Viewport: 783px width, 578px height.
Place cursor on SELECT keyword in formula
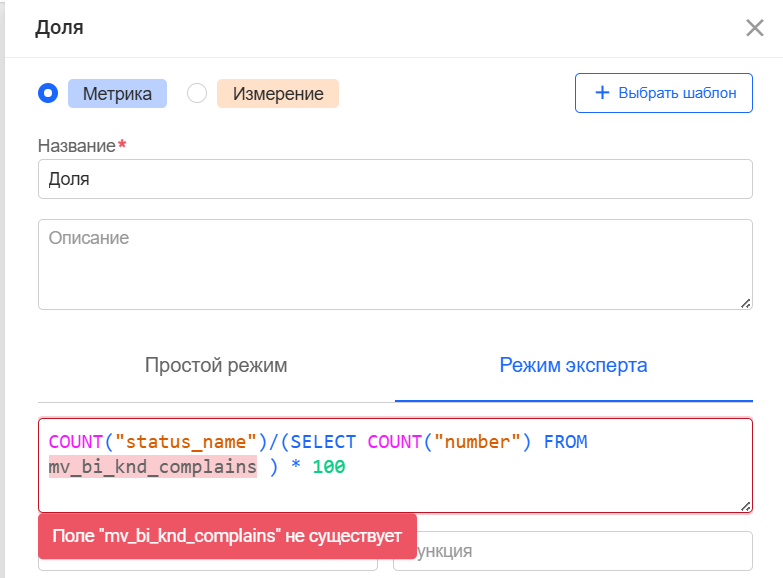[326, 441]
